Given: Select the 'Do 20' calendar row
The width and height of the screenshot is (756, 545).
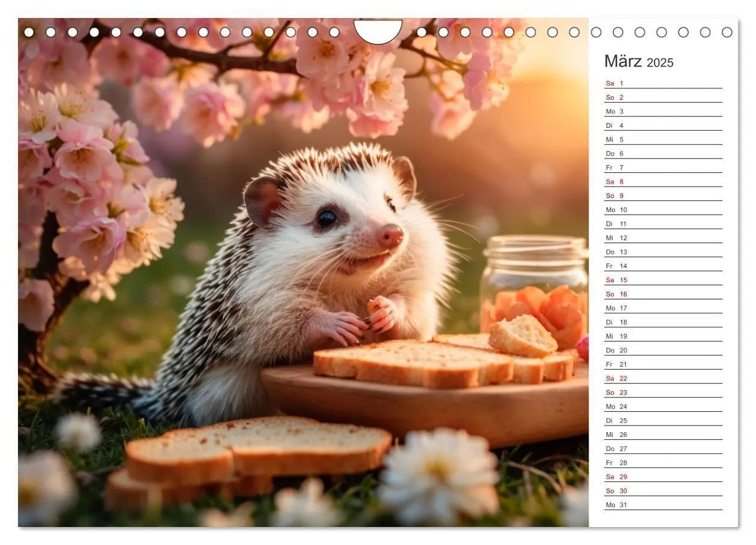Looking at the screenshot, I should [663, 350].
